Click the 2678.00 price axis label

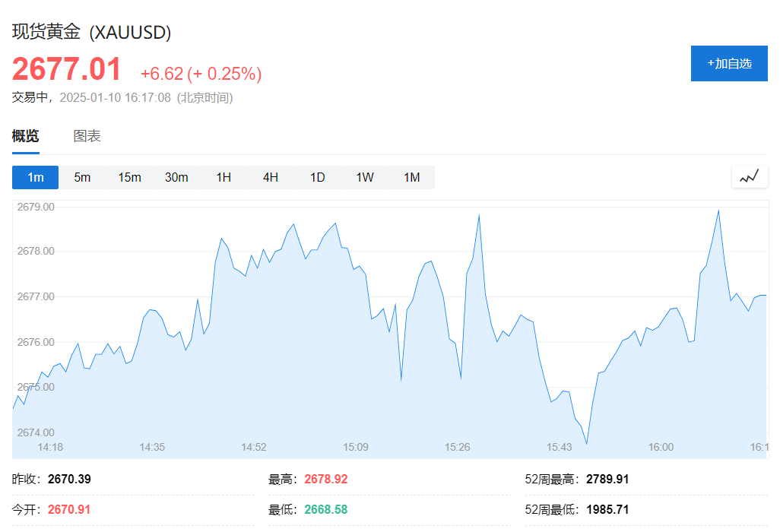coord(36,252)
